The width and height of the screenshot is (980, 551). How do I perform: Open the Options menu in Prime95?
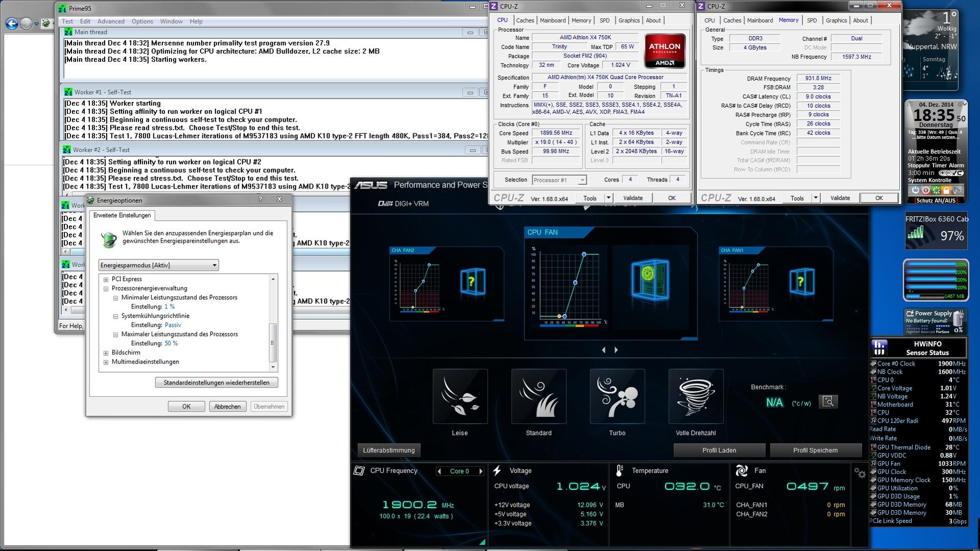[x=142, y=21]
